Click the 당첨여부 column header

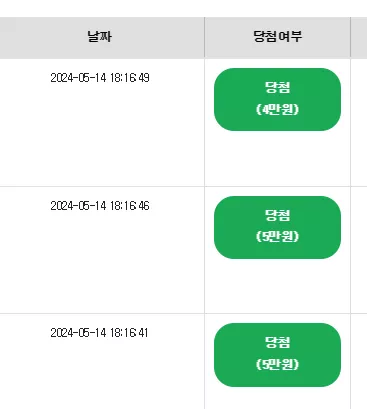[x=277, y=37]
